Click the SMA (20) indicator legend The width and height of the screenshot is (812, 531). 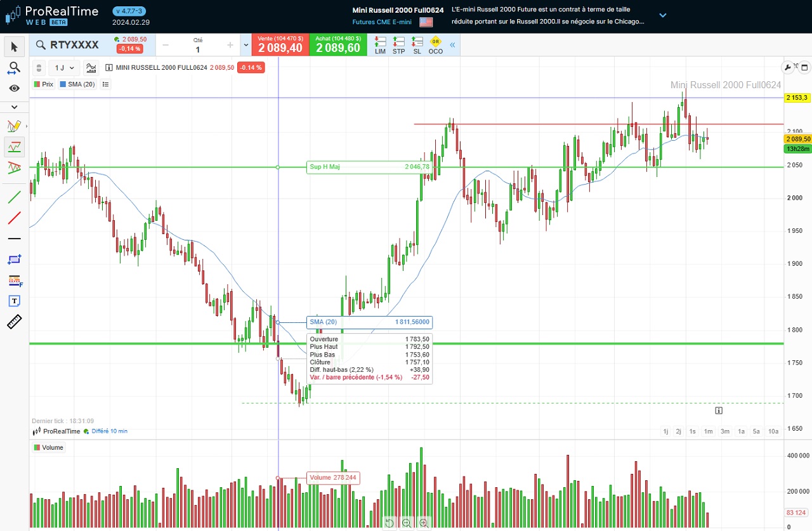77,84
